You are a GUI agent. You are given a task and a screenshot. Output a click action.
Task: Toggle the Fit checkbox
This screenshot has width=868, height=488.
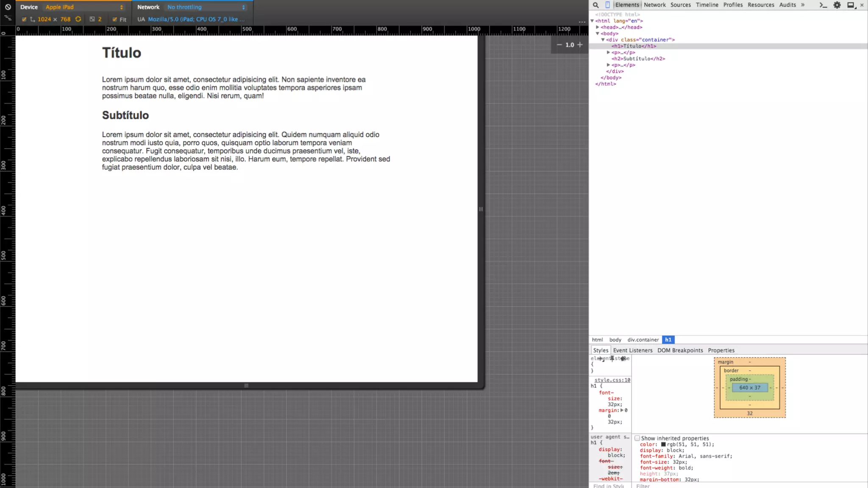[114, 19]
